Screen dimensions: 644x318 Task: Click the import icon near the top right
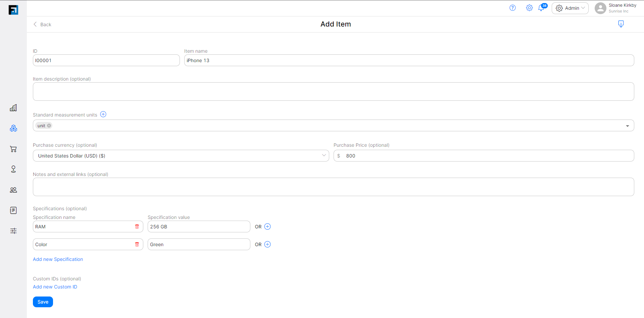(x=621, y=24)
